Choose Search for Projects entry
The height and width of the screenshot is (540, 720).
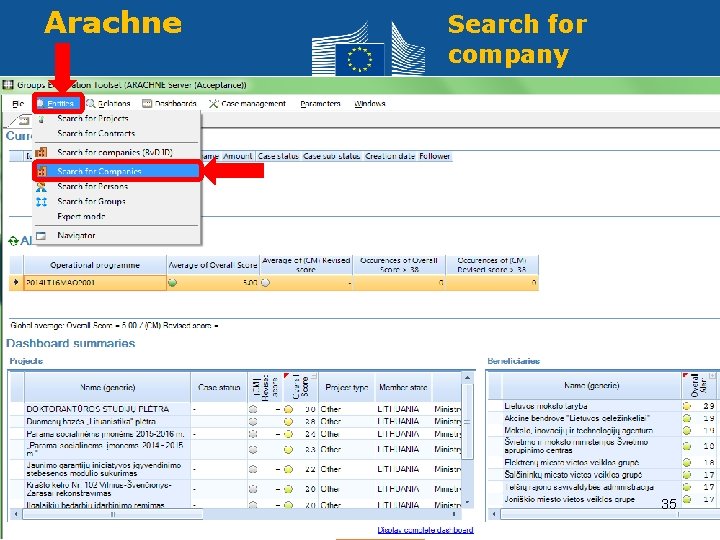click(118, 118)
